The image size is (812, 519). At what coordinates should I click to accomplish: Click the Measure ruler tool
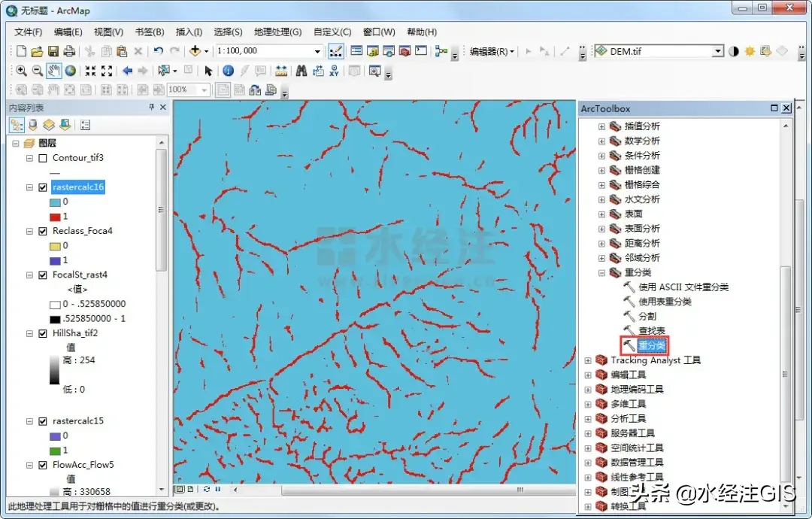click(x=281, y=71)
